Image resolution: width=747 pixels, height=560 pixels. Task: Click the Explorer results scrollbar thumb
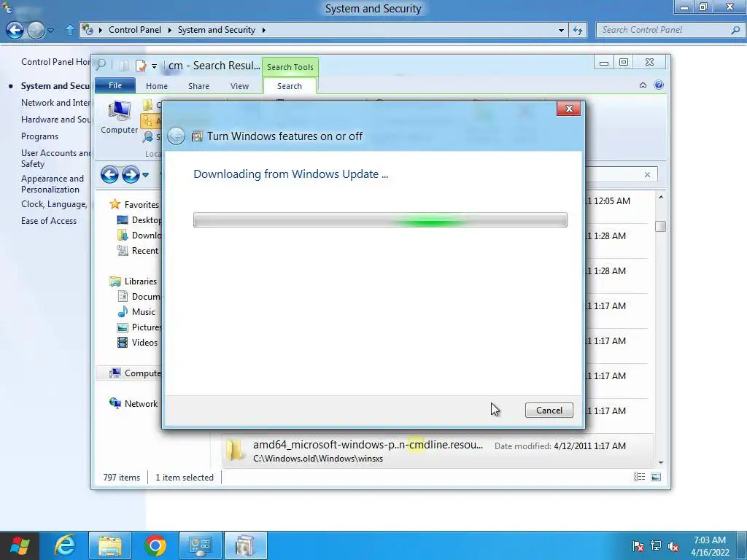[x=660, y=226]
